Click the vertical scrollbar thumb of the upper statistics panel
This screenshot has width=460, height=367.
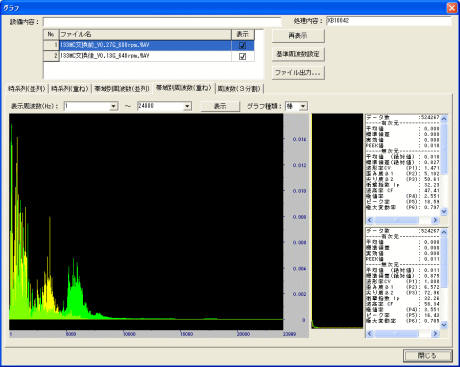(444, 148)
